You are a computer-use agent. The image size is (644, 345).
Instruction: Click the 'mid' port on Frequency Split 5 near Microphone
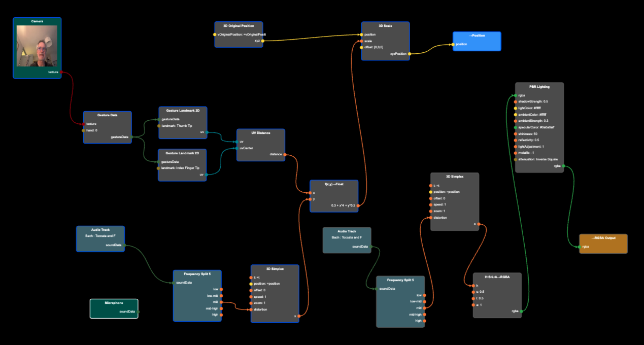point(222,302)
